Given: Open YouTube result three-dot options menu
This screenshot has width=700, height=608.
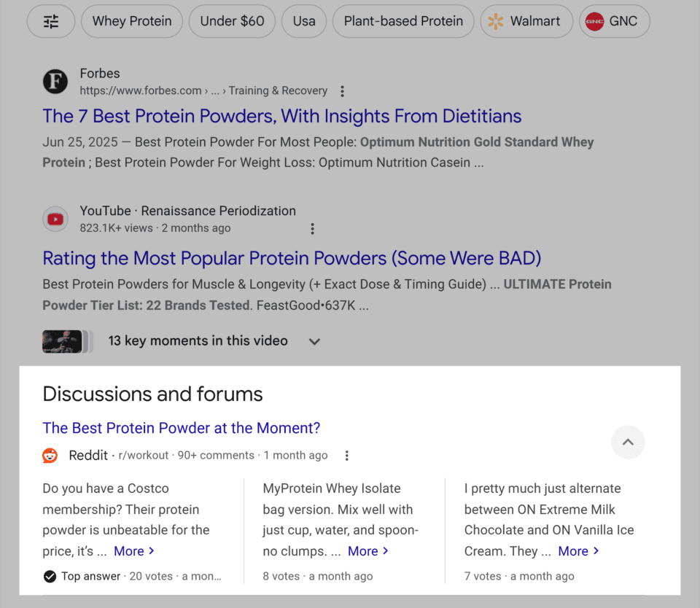Looking at the screenshot, I should (312, 229).
